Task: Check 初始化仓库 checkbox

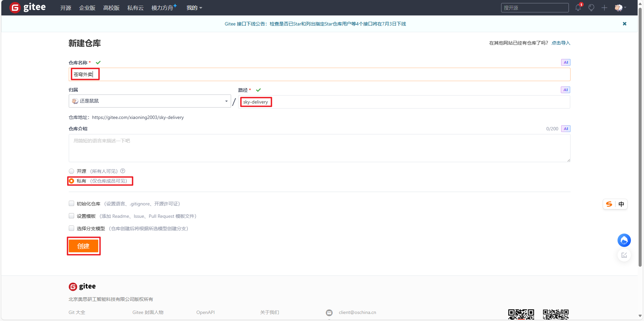Action: (x=71, y=203)
